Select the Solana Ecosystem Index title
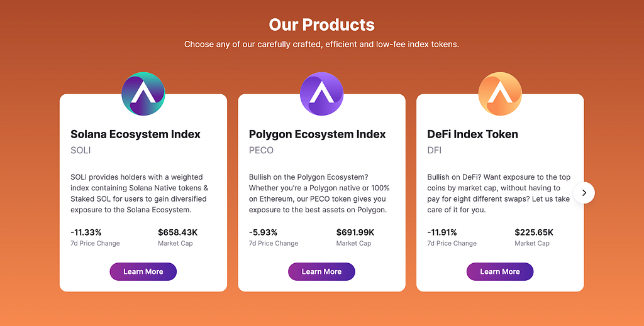644x326 pixels. click(x=136, y=134)
